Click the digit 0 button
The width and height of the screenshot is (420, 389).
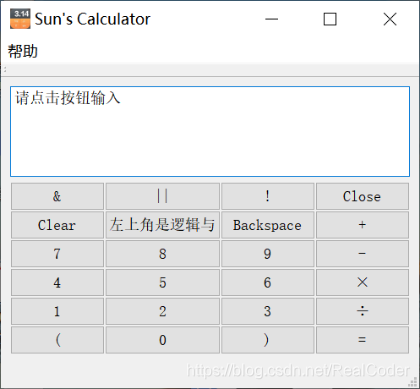point(163,340)
